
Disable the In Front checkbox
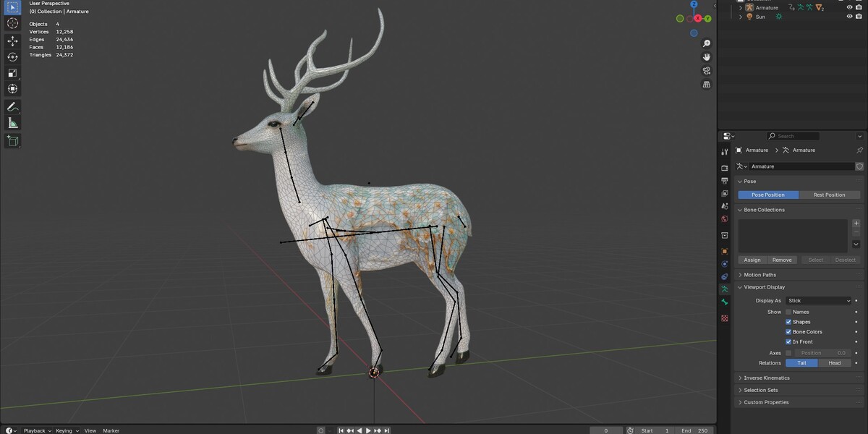(788, 341)
